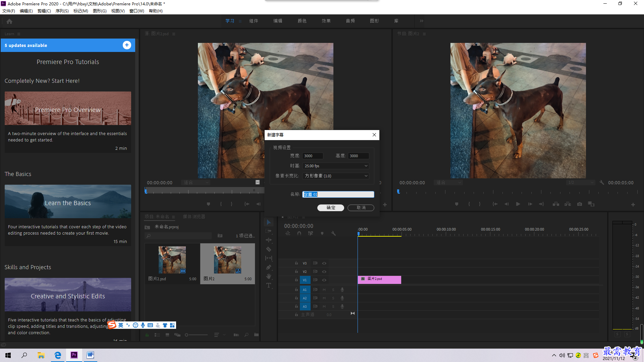Open the Learn panel menu
The width and height of the screenshot is (644, 362).
(x=19, y=34)
